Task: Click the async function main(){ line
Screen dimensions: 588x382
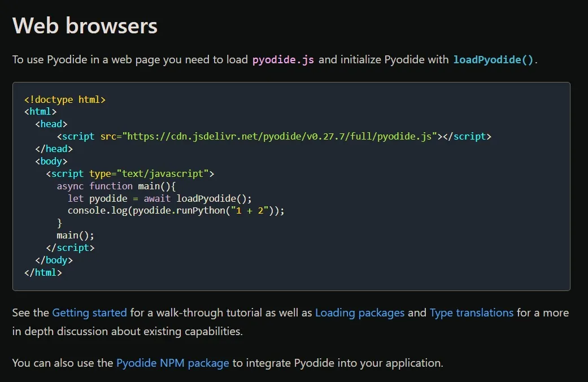Action: pos(116,186)
